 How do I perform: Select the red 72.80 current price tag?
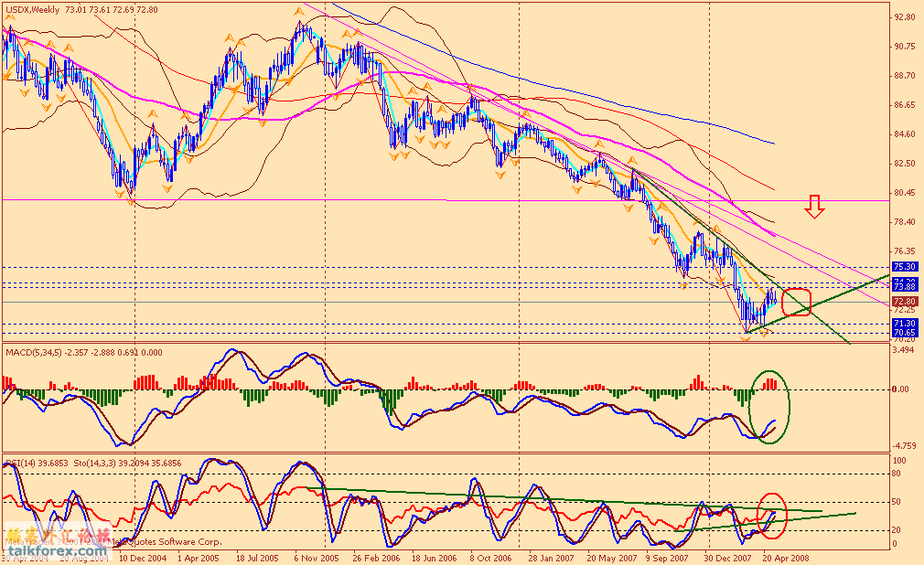905,301
